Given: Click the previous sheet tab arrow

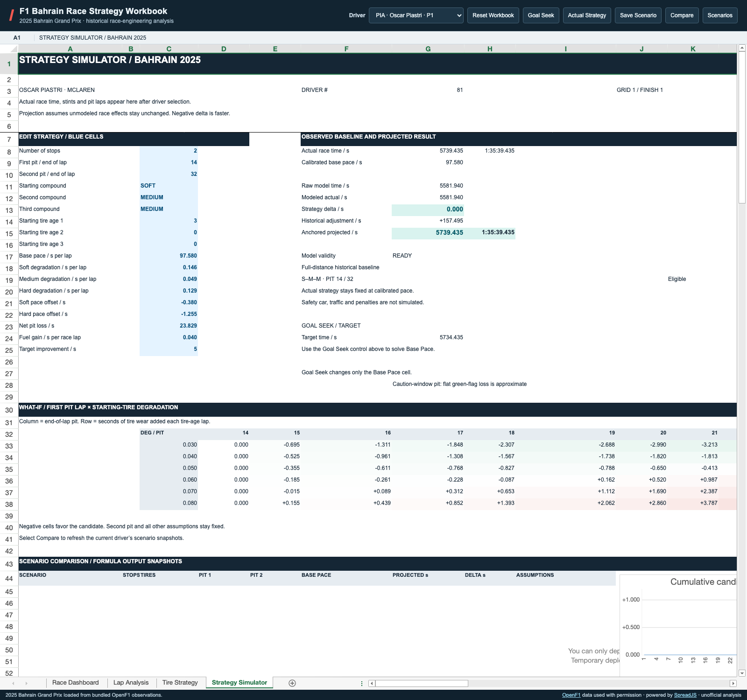Looking at the screenshot, I should [x=13, y=683].
